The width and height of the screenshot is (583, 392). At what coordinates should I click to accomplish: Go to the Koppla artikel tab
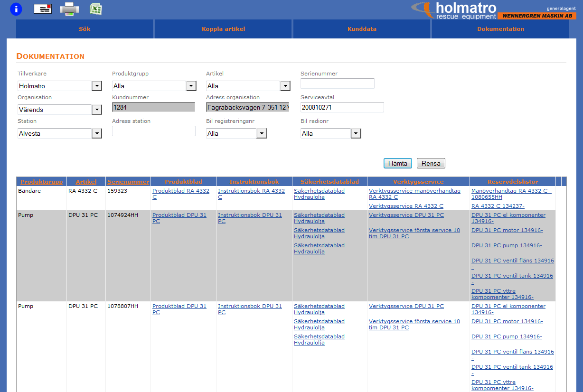point(223,29)
